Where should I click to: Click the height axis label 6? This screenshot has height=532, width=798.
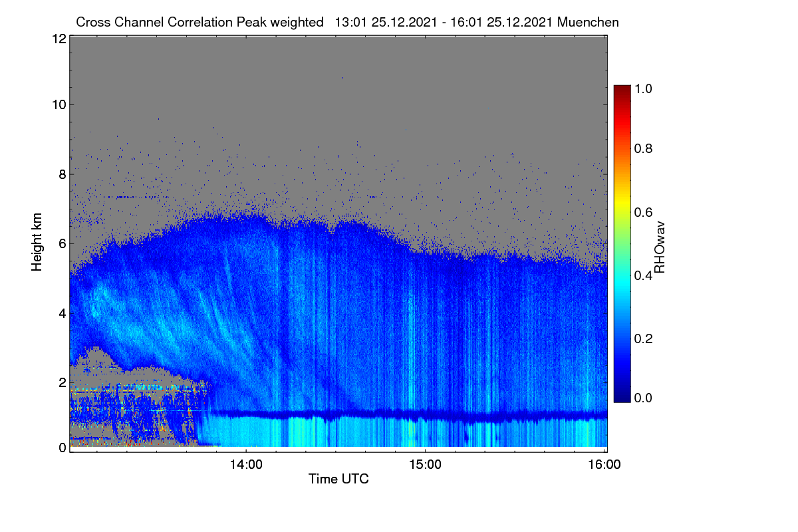click(61, 243)
